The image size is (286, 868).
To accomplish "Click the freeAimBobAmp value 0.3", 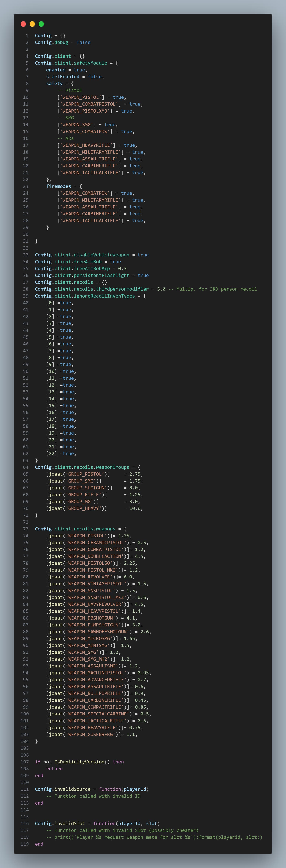I will [x=122, y=268].
